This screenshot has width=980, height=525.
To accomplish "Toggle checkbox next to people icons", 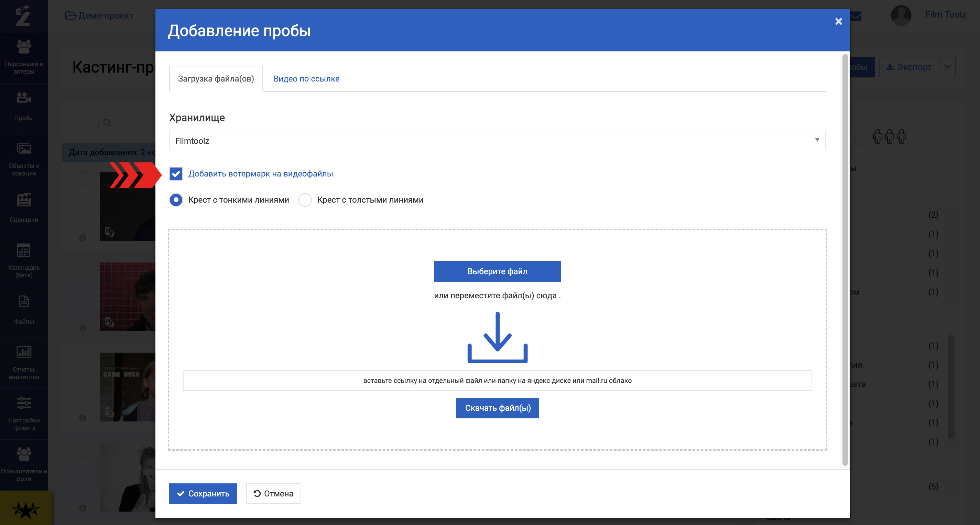I will pos(861,139).
